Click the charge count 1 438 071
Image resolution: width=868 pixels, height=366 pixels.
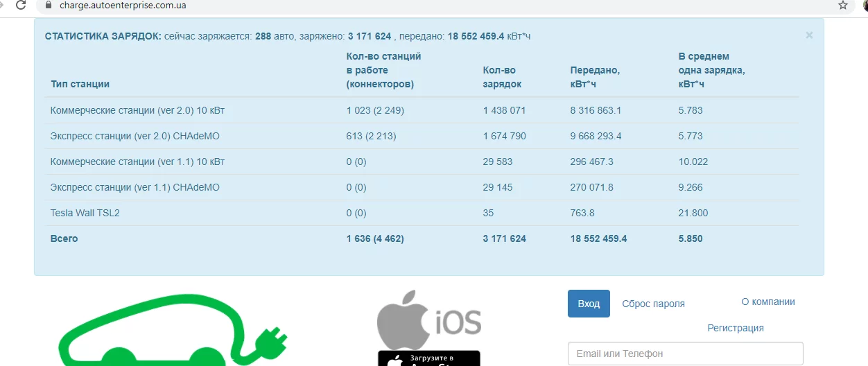tap(504, 110)
